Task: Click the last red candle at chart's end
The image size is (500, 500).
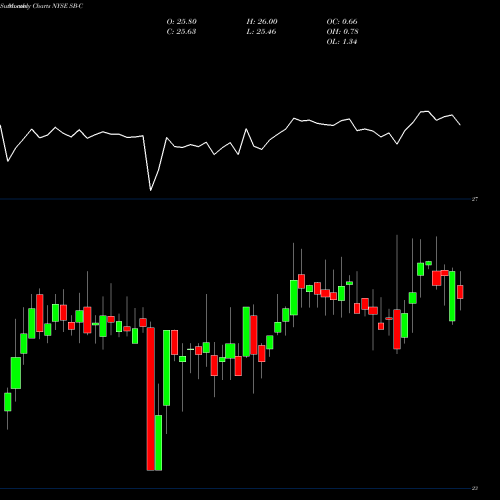Action: point(460,292)
